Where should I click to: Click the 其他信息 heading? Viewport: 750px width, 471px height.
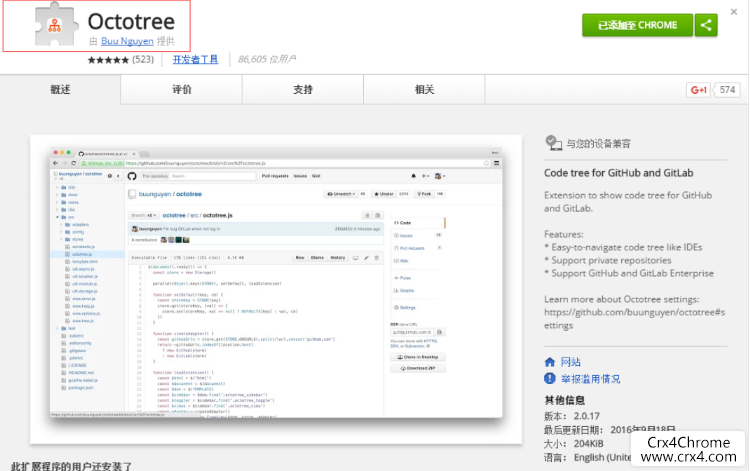coord(564,400)
